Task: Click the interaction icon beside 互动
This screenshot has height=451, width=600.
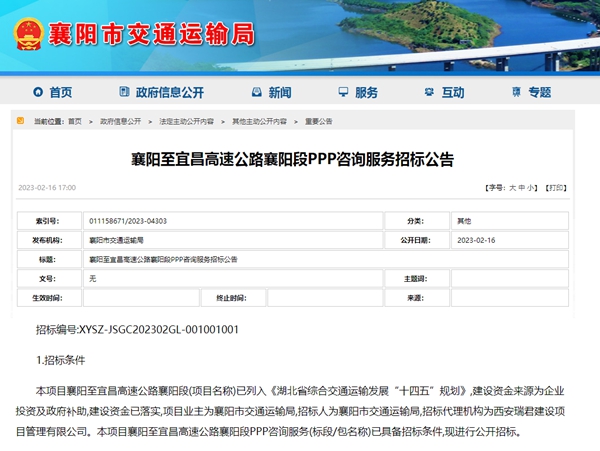Action: [x=429, y=92]
